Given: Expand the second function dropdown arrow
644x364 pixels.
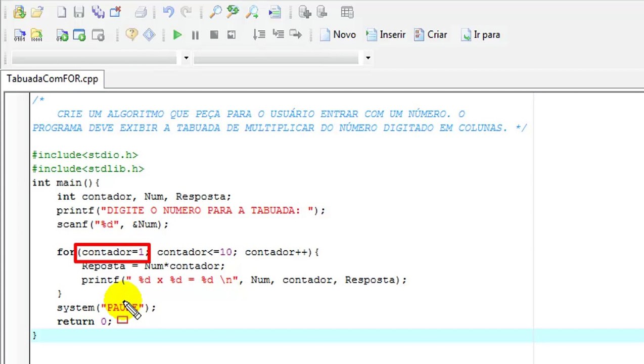Looking at the screenshot, I should point(368,58).
